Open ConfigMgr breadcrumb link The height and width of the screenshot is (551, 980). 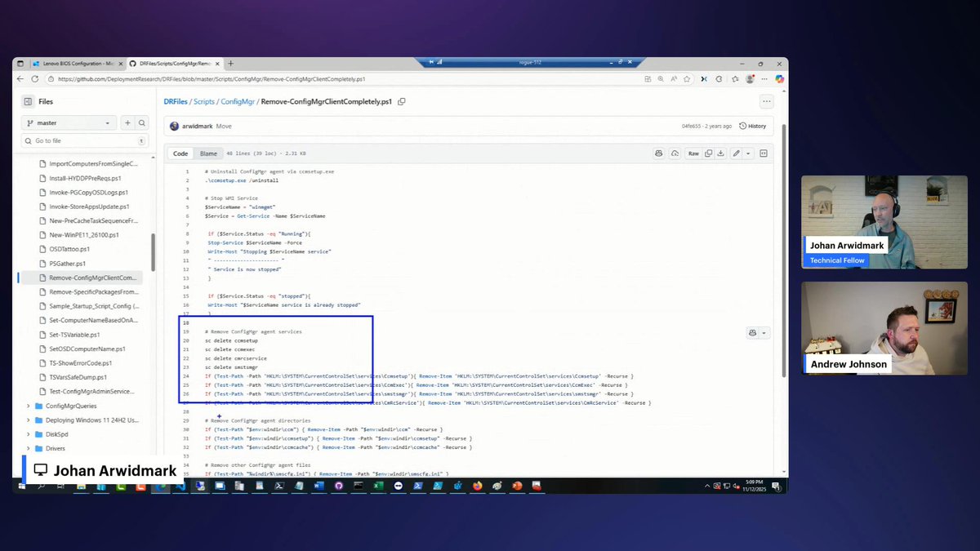pos(238,102)
